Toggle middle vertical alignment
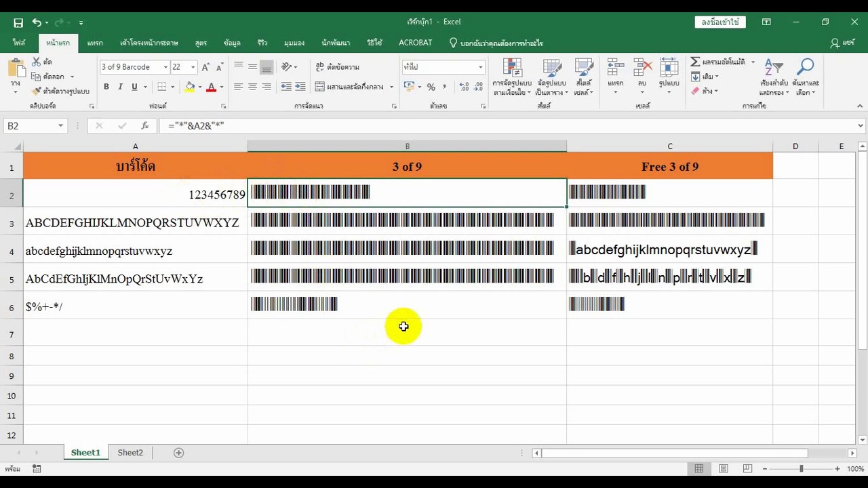This screenshot has width=868, height=488. coord(252,66)
